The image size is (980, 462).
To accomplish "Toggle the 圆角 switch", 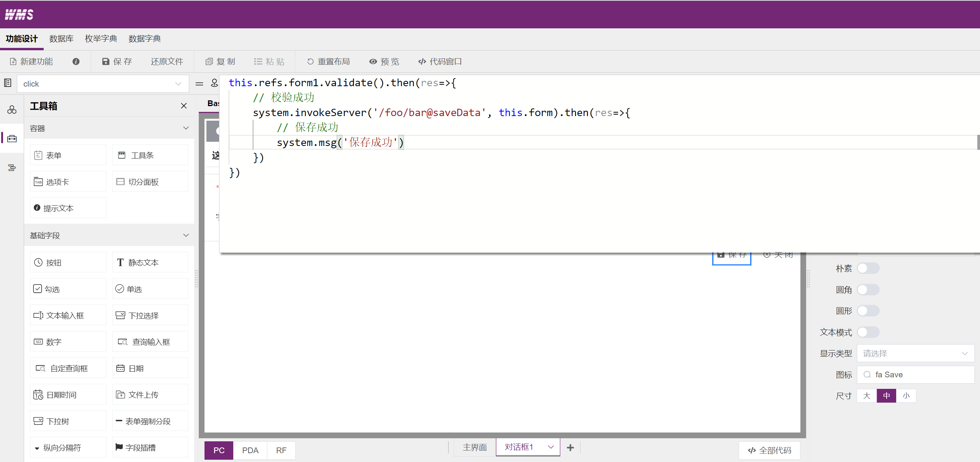I will click(868, 290).
